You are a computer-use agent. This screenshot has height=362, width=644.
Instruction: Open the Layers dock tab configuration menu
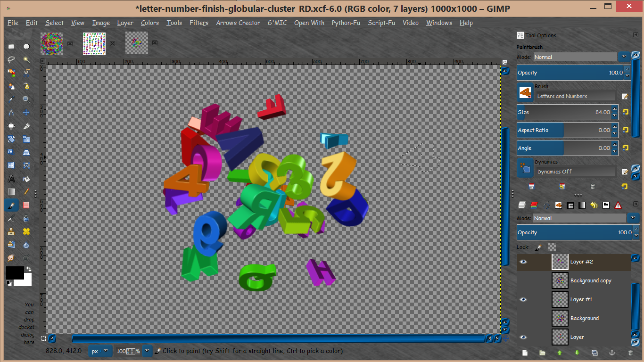(x=636, y=205)
